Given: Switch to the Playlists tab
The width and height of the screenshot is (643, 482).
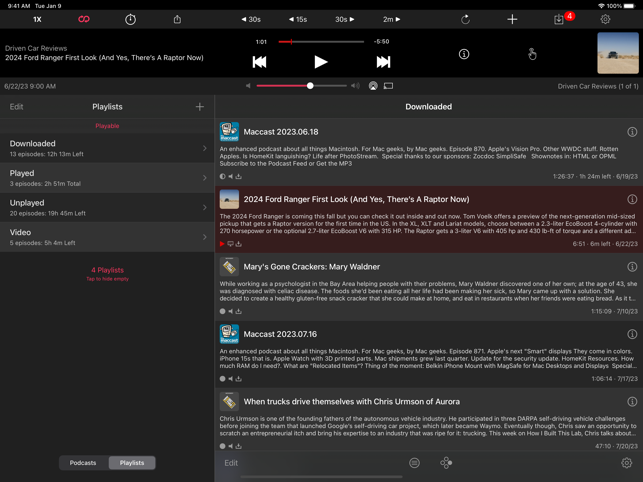Looking at the screenshot, I should 132,463.
